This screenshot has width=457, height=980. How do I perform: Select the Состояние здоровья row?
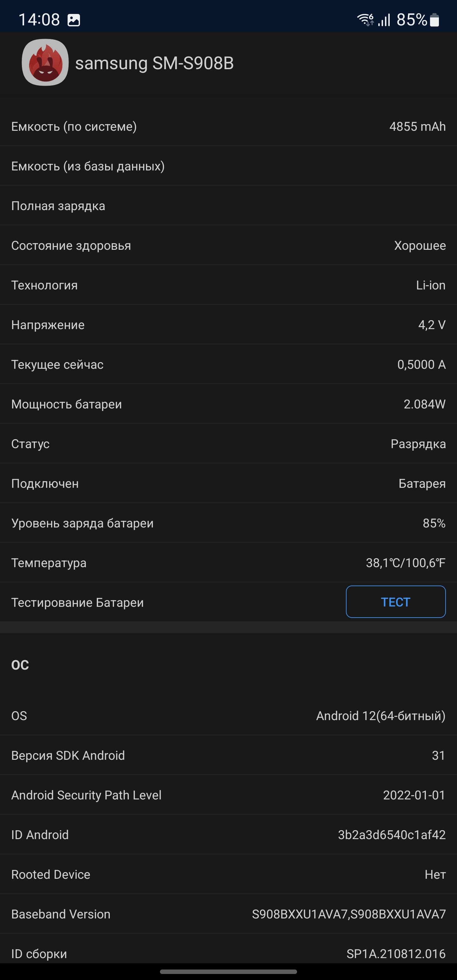pyautogui.click(x=228, y=245)
